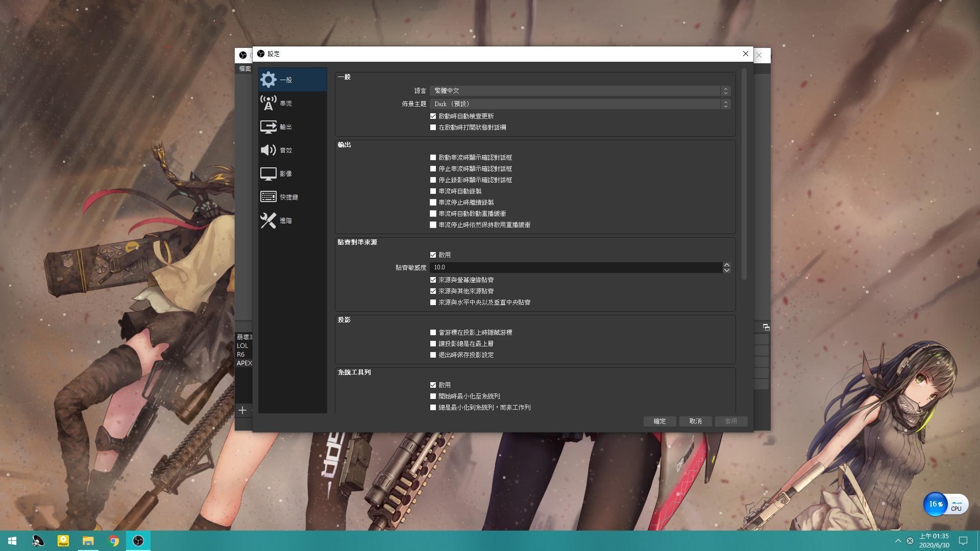
Task: Open File Explorer from taskbar
Action: pyautogui.click(x=88, y=541)
